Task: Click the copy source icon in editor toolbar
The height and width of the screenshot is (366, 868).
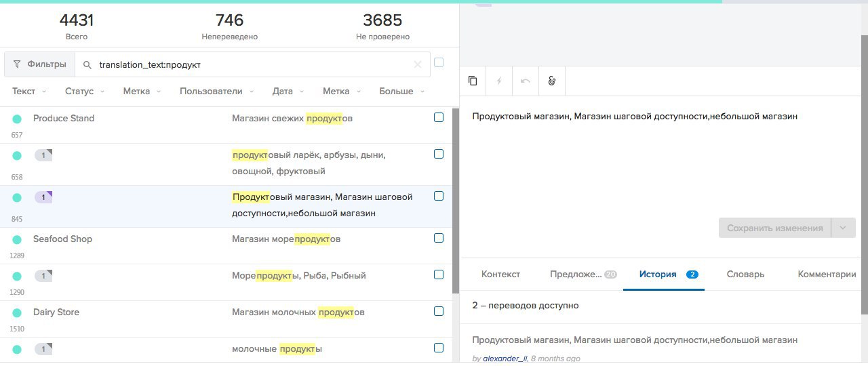Action: [x=473, y=81]
